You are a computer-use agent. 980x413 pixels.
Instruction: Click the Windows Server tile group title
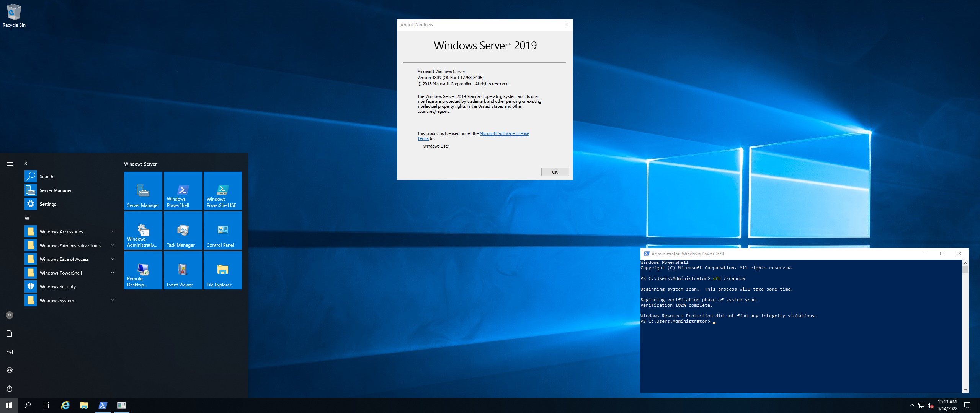pos(140,164)
